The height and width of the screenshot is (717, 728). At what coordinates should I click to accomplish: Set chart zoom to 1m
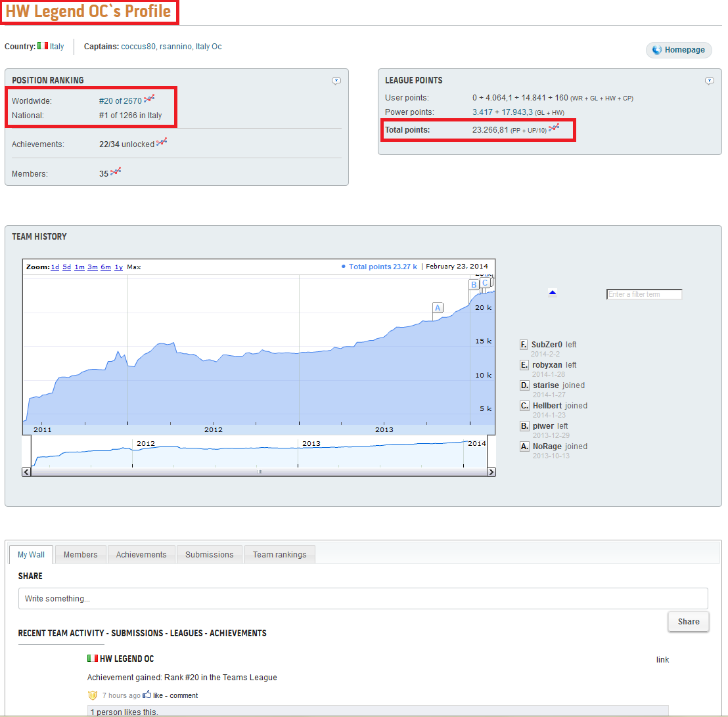[80, 267]
